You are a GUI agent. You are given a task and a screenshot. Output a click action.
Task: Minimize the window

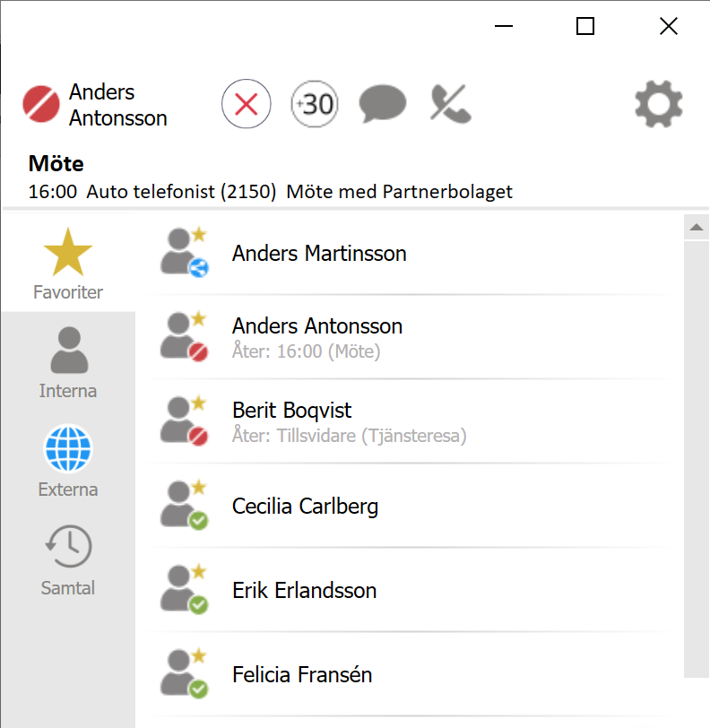point(503,26)
